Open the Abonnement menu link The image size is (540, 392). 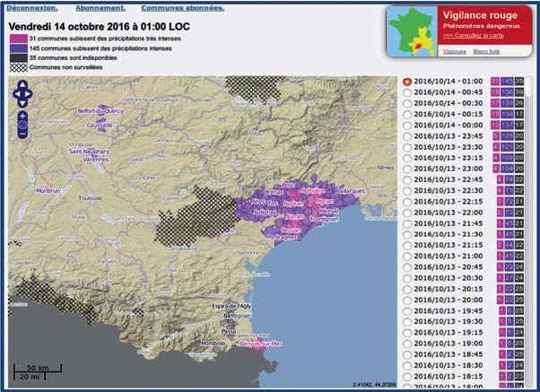coord(99,8)
